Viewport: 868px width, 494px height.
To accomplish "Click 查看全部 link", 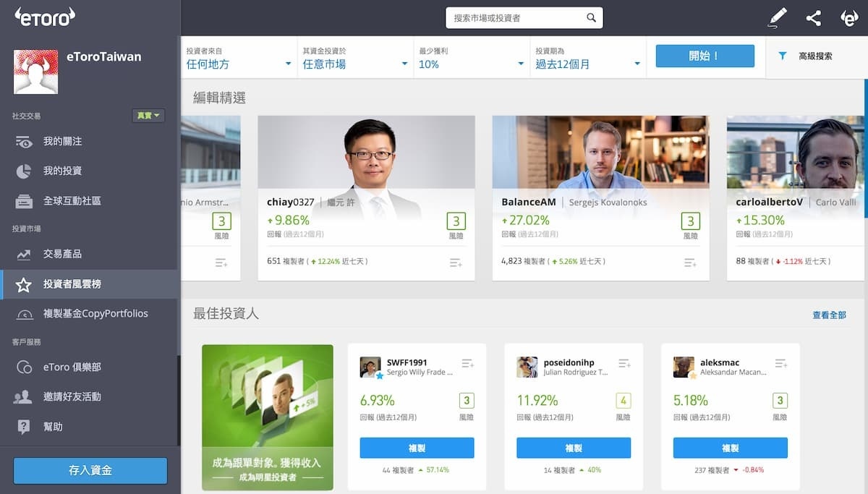I will 829,315.
